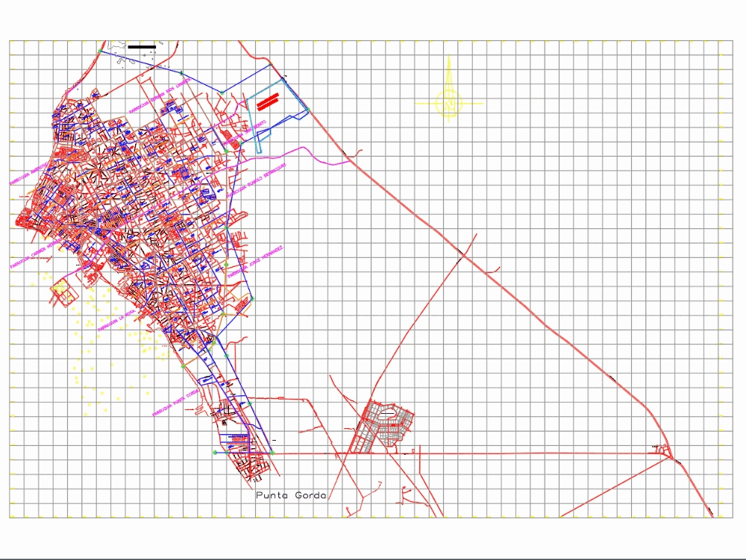The image size is (746, 560).
Task: Click the Punta Gorda text label
Action: (289, 494)
